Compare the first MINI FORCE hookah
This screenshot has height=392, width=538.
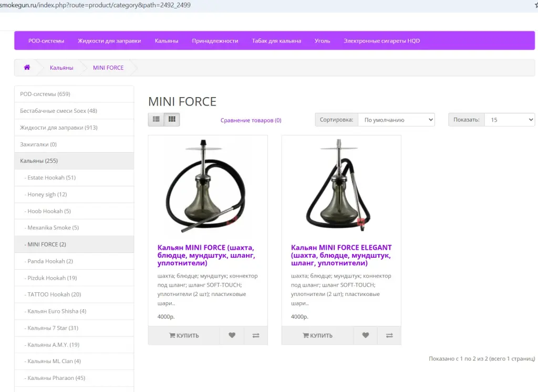(x=256, y=335)
